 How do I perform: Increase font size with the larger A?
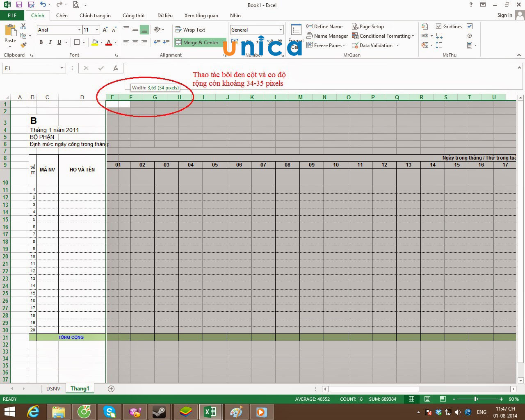105,30
